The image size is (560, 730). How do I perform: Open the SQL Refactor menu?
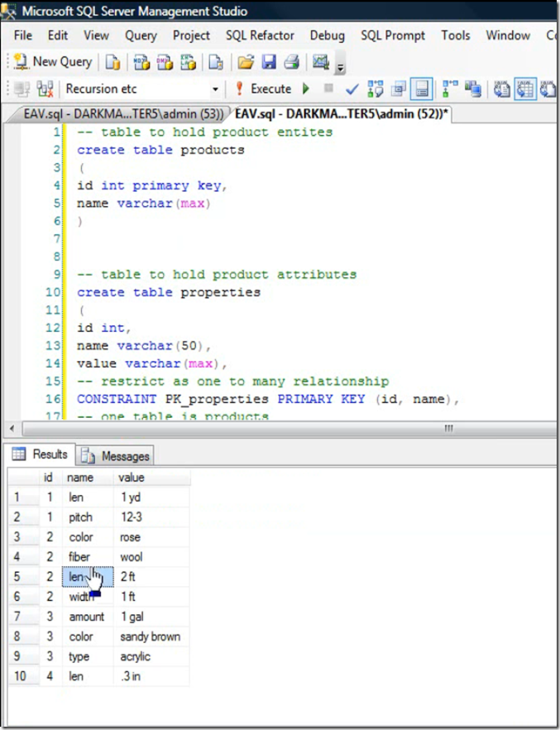pyautogui.click(x=260, y=36)
